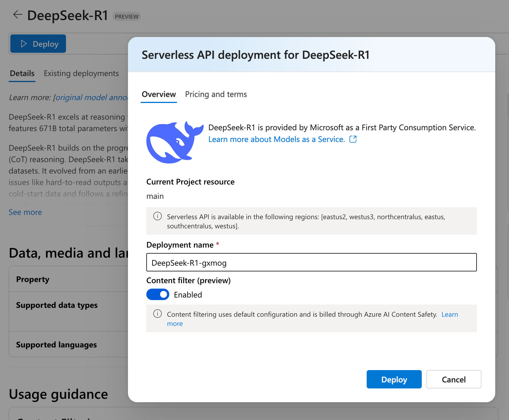Click the back arrow beside DeepSeek-R1

point(18,15)
